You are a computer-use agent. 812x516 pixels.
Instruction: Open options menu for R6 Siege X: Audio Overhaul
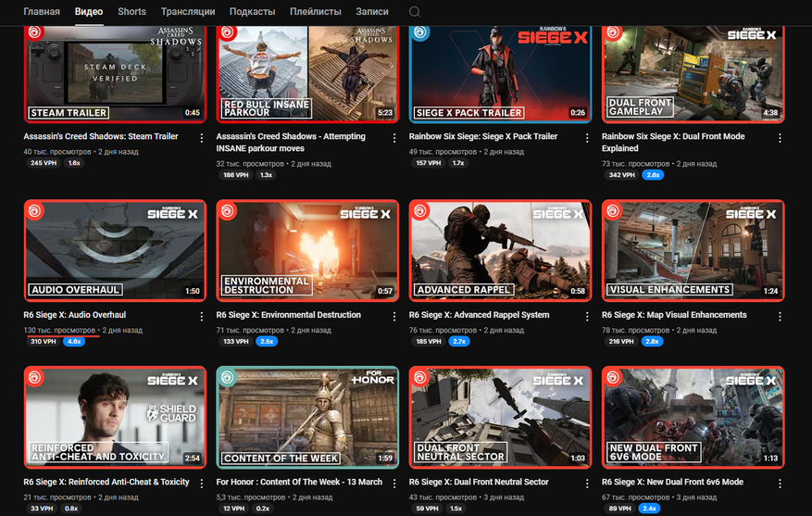(x=202, y=316)
